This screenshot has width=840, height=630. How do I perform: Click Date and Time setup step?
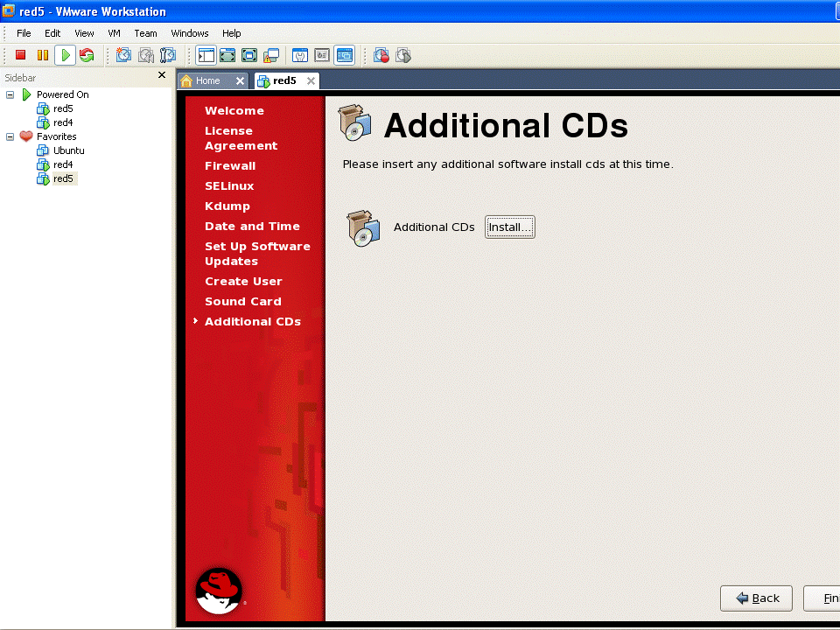click(x=252, y=226)
